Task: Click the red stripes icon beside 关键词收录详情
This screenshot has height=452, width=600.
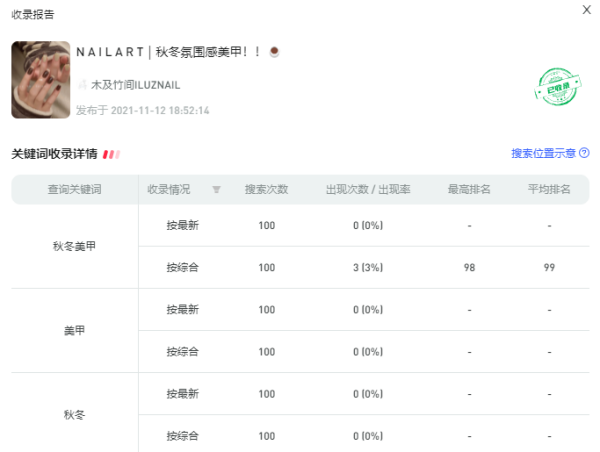Action: click(111, 154)
